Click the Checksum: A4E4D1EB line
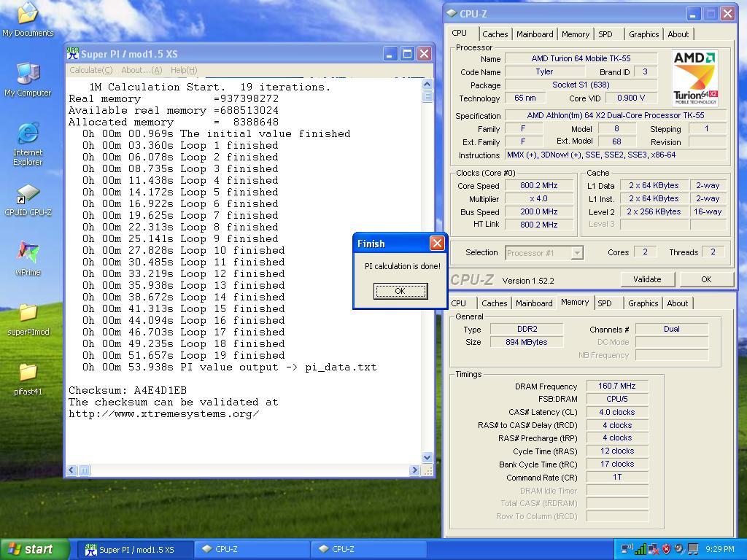This screenshot has height=560, width=747. (x=128, y=391)
